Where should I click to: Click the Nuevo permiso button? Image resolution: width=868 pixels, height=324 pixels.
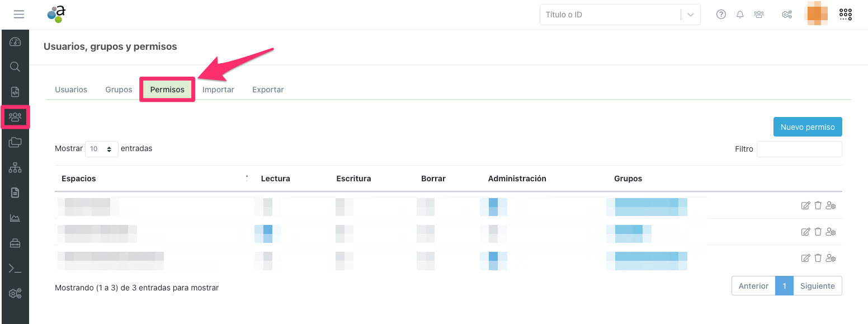[807, 127]
